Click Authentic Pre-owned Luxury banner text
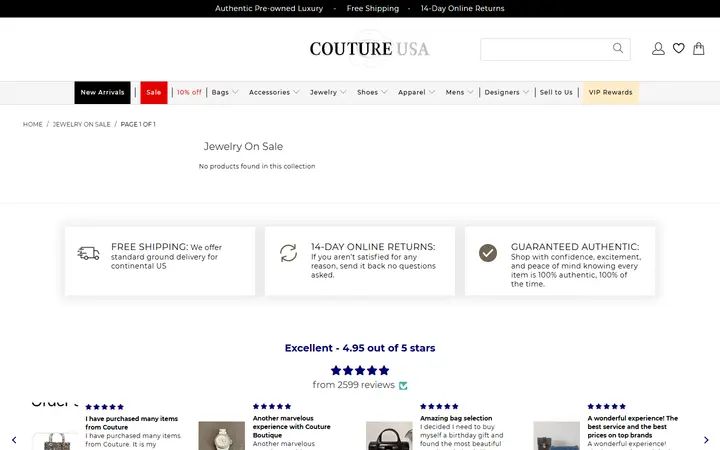 tap(269, 8)
